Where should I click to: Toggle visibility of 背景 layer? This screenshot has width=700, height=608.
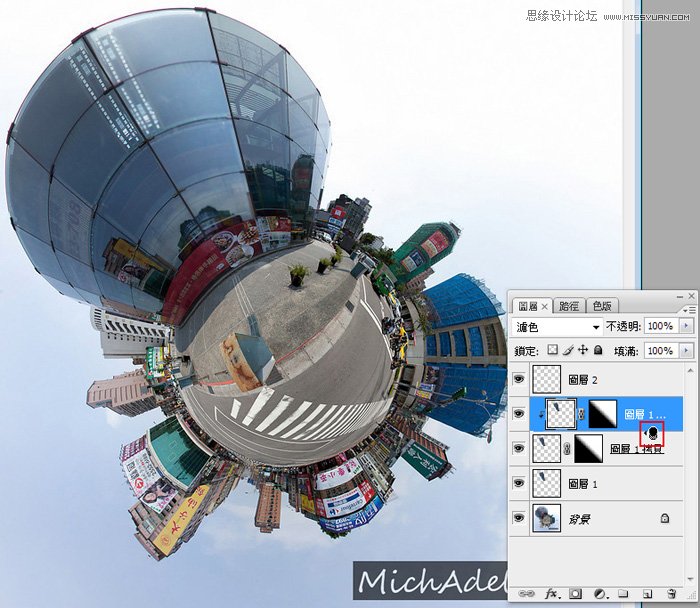click(x=519, y=519)
